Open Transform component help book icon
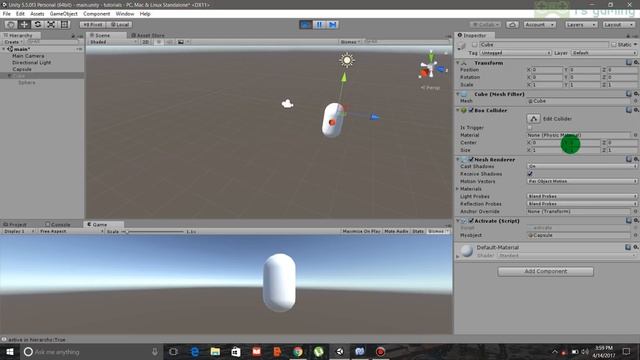The image size is (640, 360). [629, 62]
